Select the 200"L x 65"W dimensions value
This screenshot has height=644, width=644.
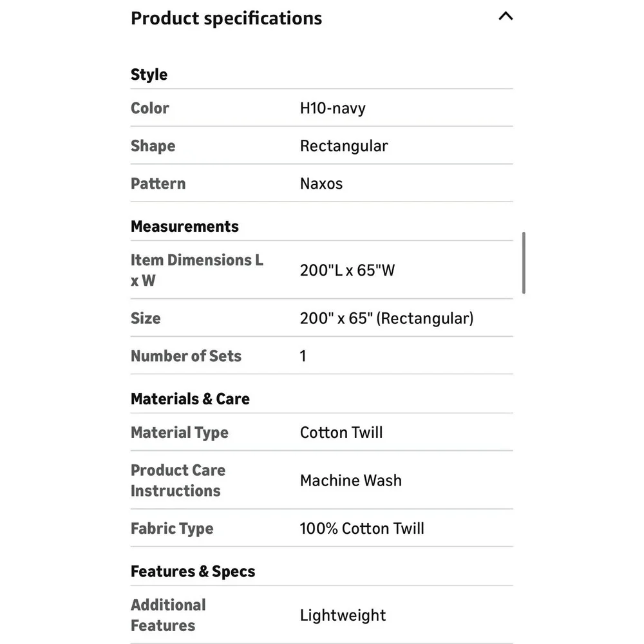(x=347, y=270)
